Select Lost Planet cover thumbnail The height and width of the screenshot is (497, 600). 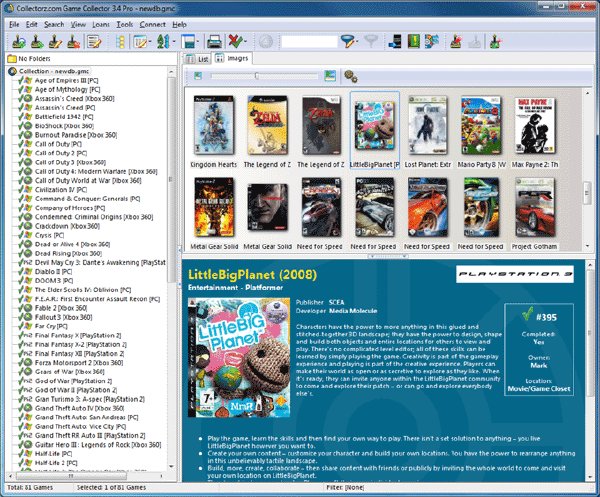tap(427, 125)
